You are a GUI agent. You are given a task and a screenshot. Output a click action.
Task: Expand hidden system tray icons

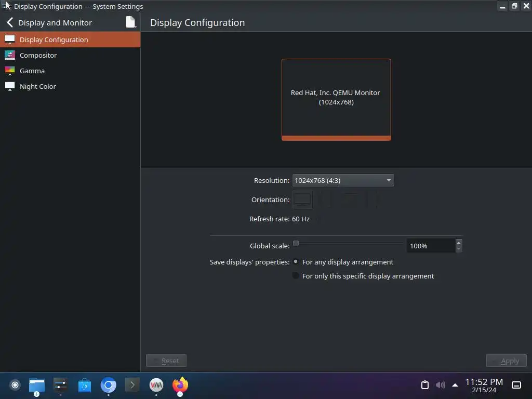pos(455,385)
